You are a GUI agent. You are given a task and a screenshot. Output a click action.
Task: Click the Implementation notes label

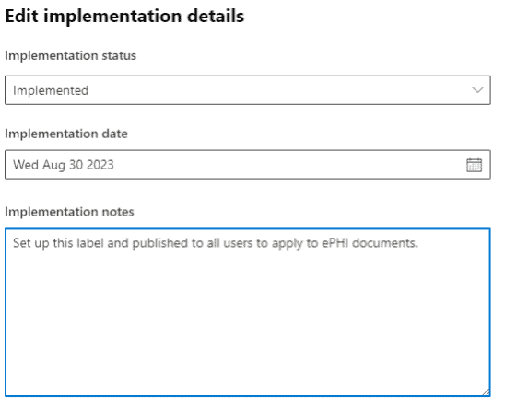(69, 212)
